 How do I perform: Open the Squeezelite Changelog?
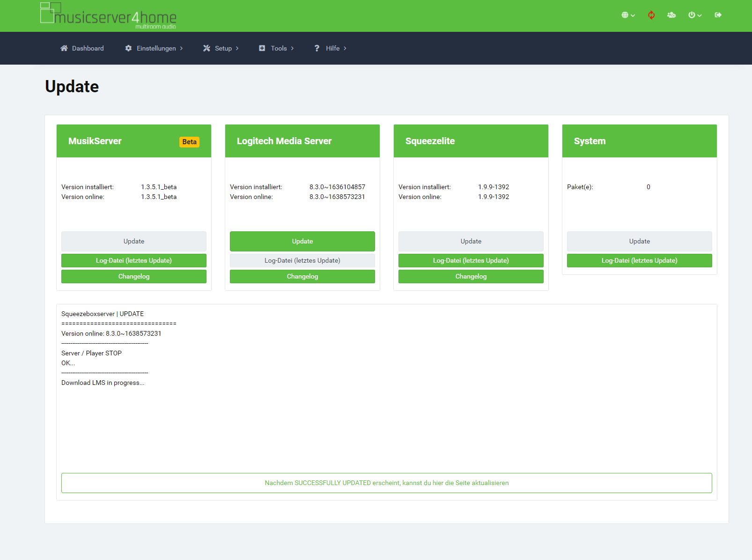coord(471,276)
